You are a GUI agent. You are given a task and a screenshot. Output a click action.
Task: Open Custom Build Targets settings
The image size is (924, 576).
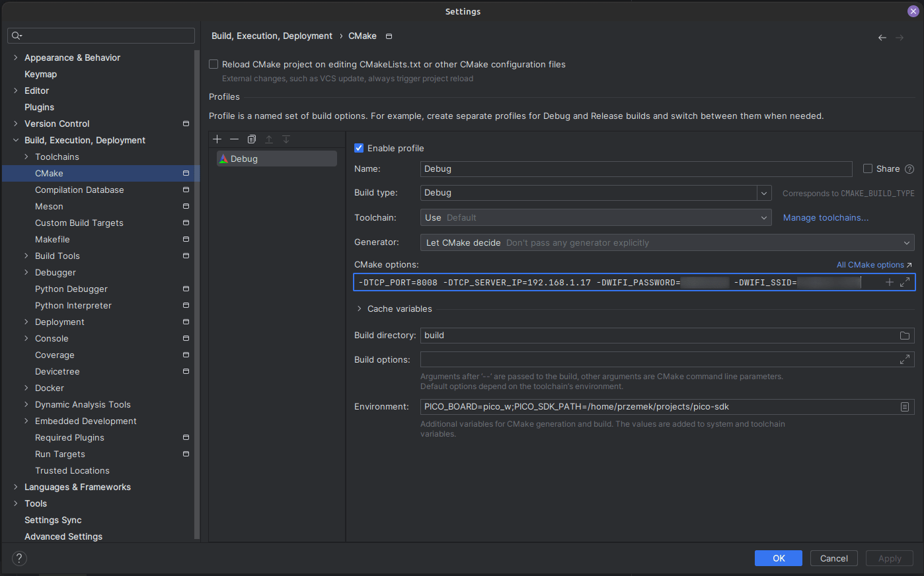(x=79, y=223)
